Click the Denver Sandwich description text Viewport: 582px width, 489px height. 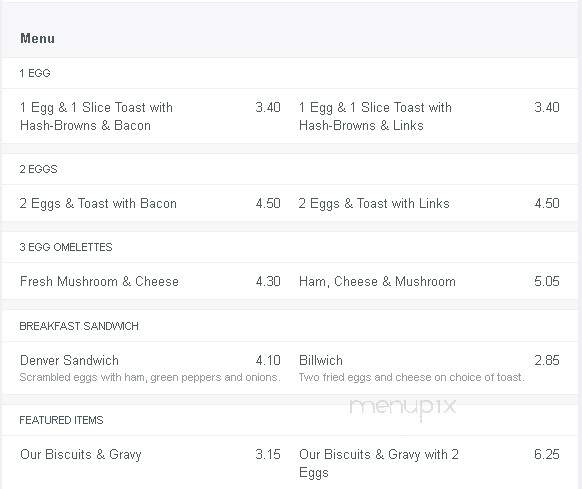click(150, 377)
